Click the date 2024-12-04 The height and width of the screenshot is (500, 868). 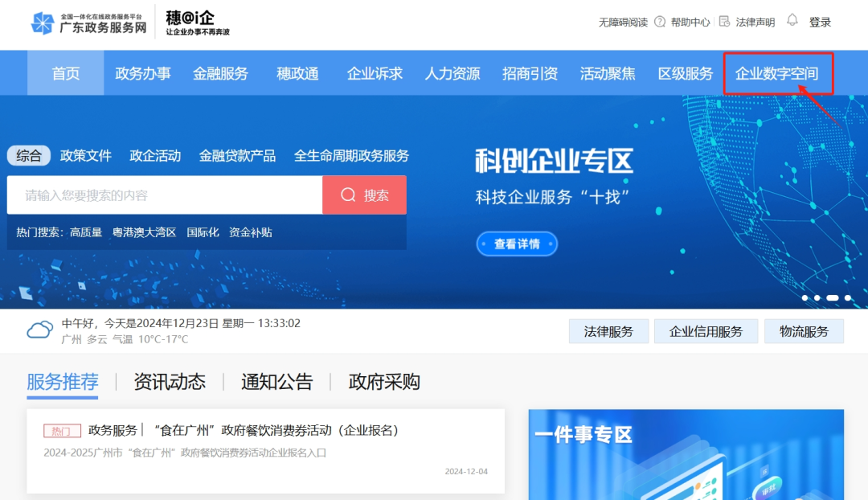pos(466,471)
